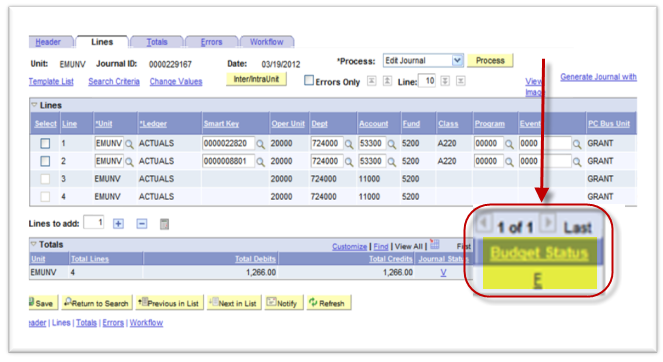Open Find link in Totals
The width and height of the screenshot is (663, 362).
(381, 246)
